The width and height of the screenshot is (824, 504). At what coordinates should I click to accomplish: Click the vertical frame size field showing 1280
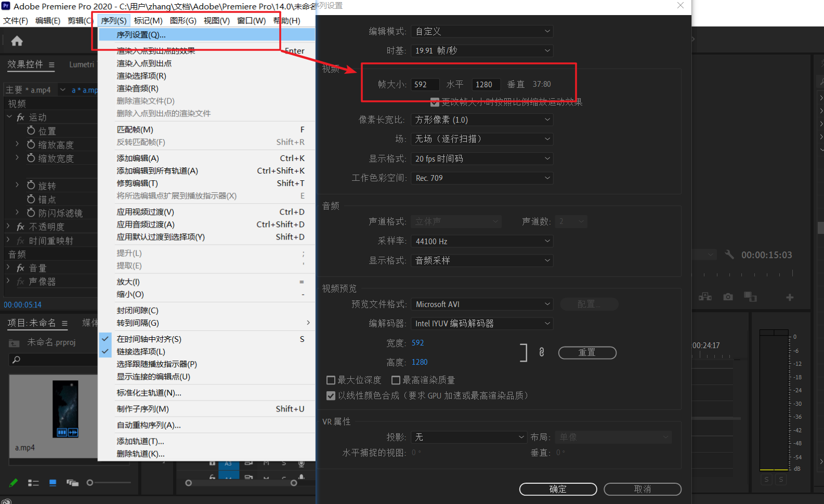click(x=486, y=84)
